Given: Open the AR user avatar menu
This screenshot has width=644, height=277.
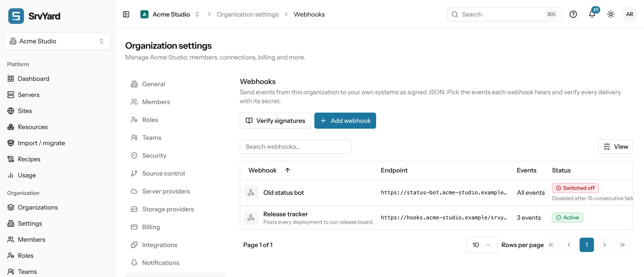Looking at the screenshot, I should point(630,14).
